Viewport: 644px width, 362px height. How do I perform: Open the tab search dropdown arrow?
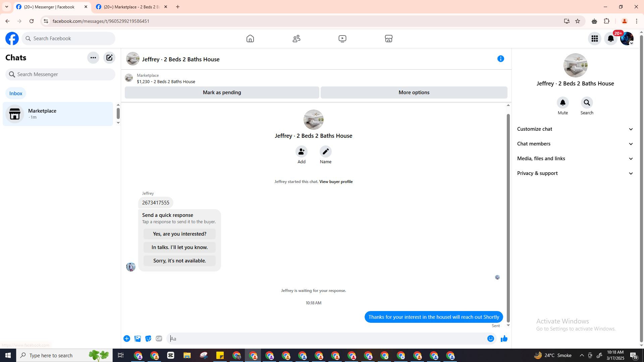(6, 7)
